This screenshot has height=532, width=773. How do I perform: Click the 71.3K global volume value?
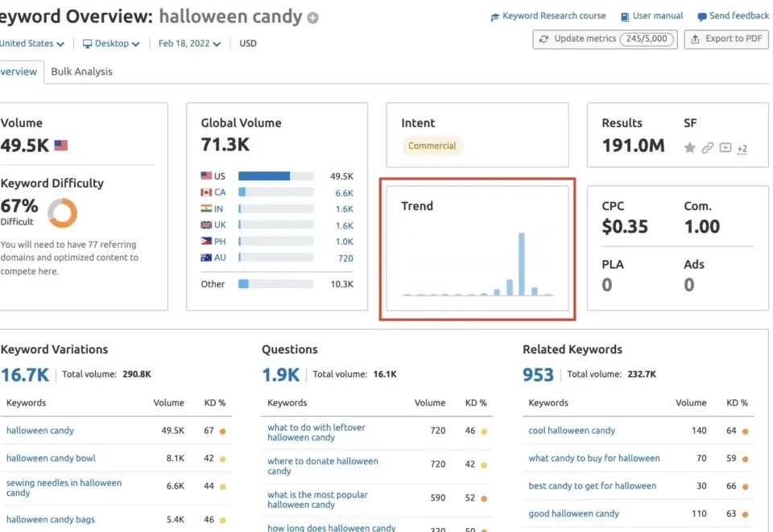tap(225, 145)
